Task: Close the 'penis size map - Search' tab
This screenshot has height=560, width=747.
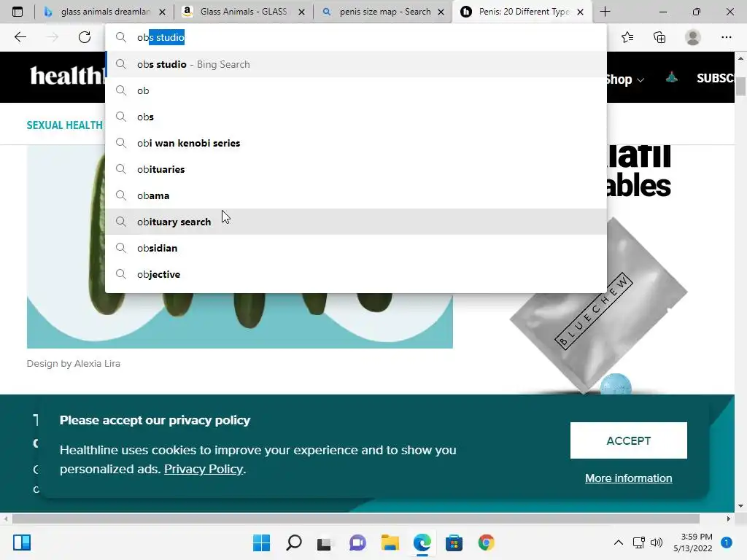Action: 441,12
